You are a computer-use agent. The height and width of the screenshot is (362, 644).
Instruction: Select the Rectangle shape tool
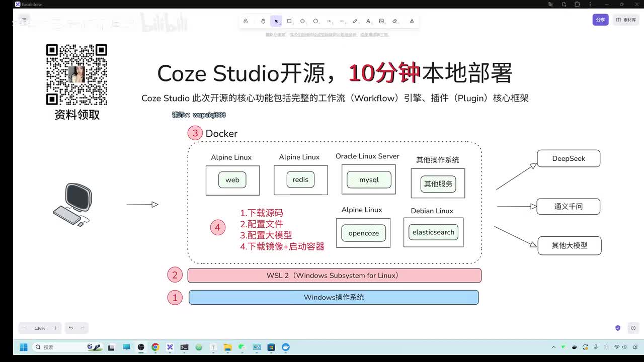pyautogui.click(x=289, y=21)
